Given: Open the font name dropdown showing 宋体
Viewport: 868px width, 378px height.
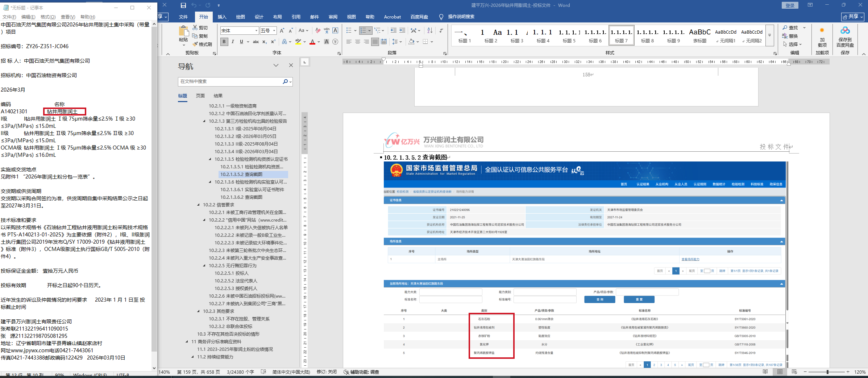Looking at the screenshot, I should pos(240,31).
